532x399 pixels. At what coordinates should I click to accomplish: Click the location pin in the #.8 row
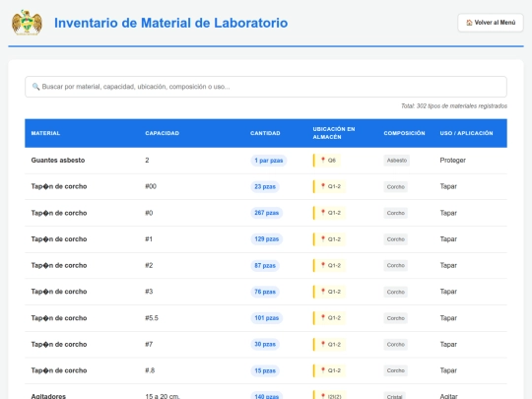click(323, 370)
